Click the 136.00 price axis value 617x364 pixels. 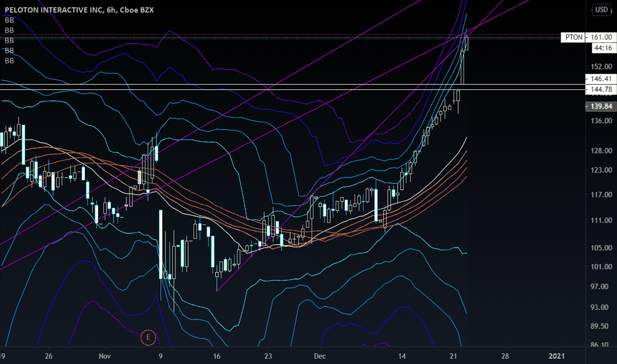coord(601,121)
